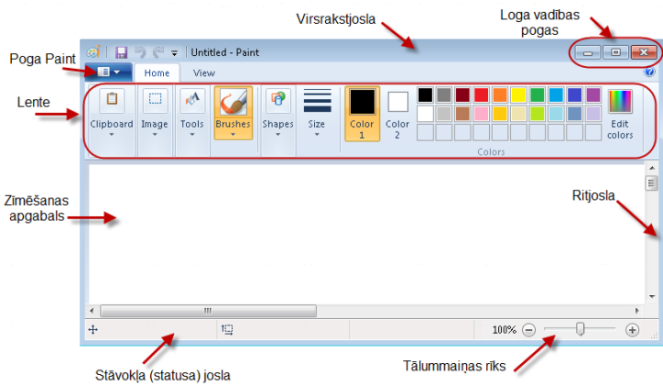The width and height of the screenshot is (663, 386).
Task: Click the Clipboard paste icon
Action: [112, 100]
